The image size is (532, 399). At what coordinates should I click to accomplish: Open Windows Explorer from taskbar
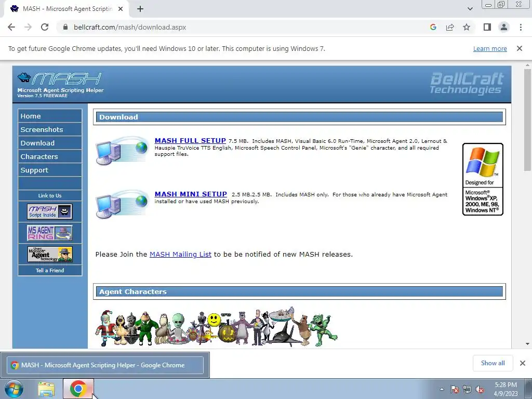(x=46, y=389)
